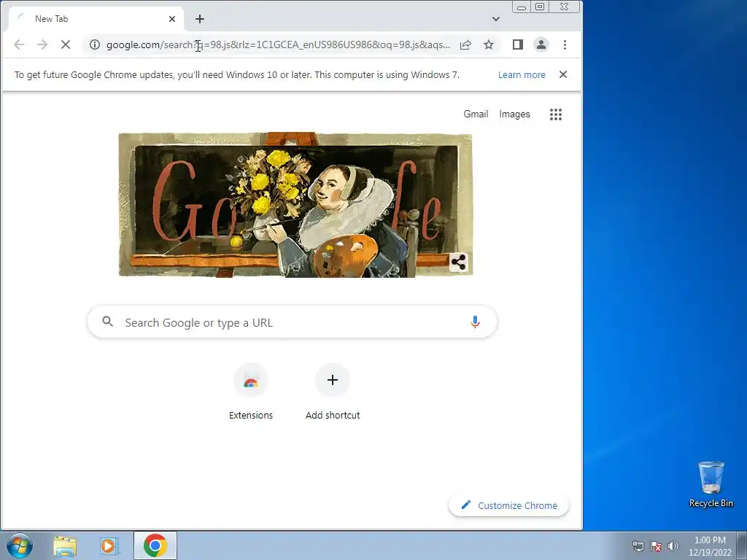This screenshot has width=747, height=560.
Task: Stop loading the page in Chrome
Action: tap(66, 44)
